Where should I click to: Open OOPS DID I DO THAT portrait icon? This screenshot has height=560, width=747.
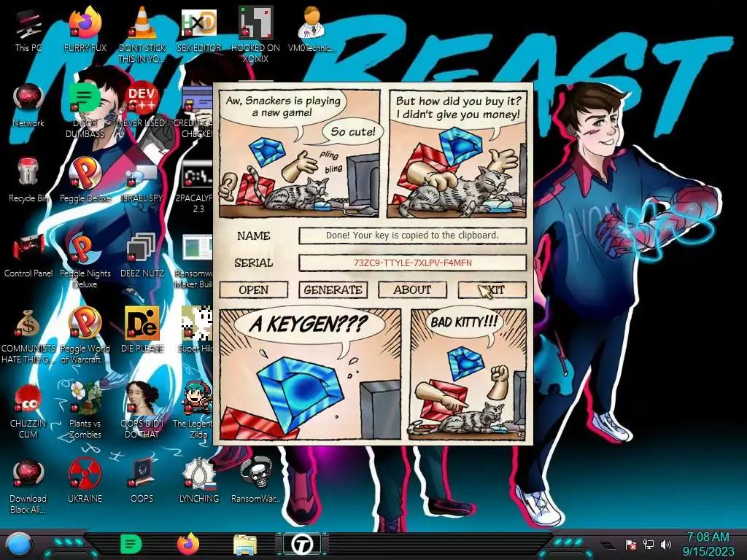click(142, 411)
